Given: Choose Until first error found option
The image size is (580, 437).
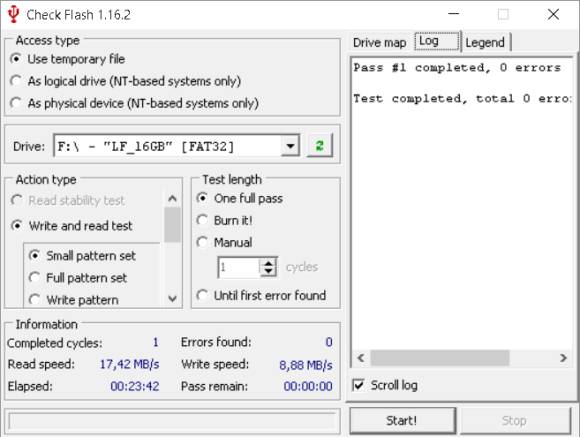Looking at the screenshot, I should (261, 295).
